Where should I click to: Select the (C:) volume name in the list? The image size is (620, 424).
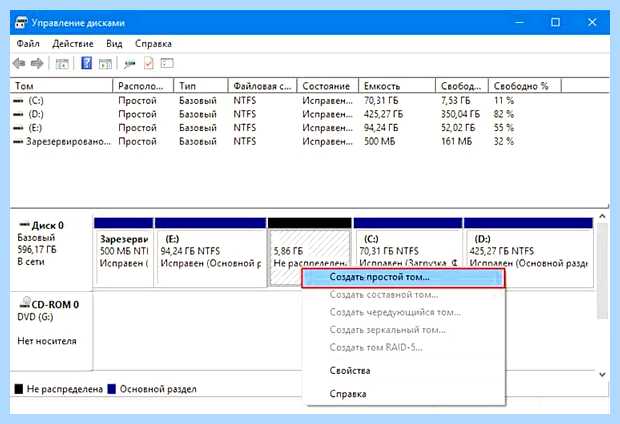[x=36, y=101]
